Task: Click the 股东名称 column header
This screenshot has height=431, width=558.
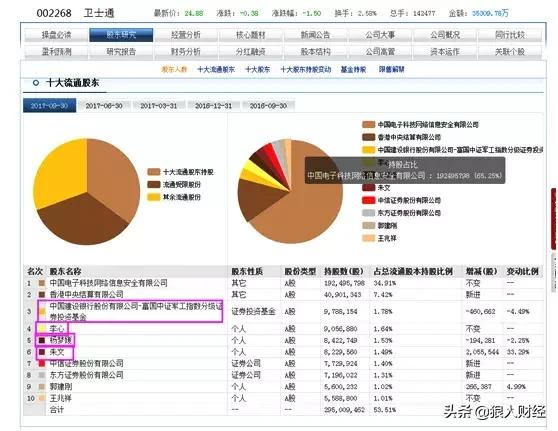Action: pyautogui.click(x=65, y=271)
